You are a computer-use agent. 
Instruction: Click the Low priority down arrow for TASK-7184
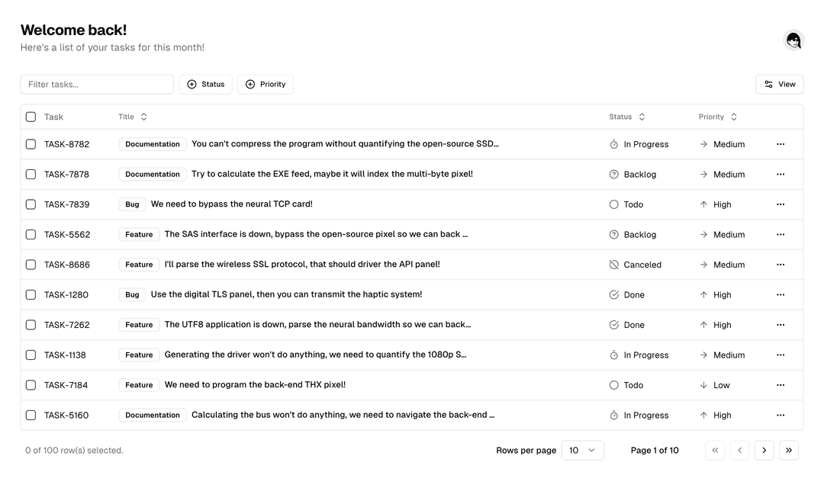point(703,385)
